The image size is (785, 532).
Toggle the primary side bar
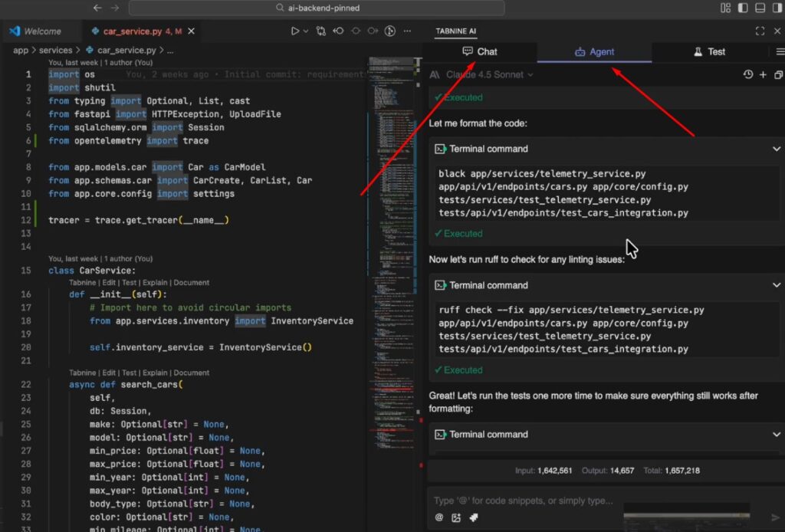point(743,8)
